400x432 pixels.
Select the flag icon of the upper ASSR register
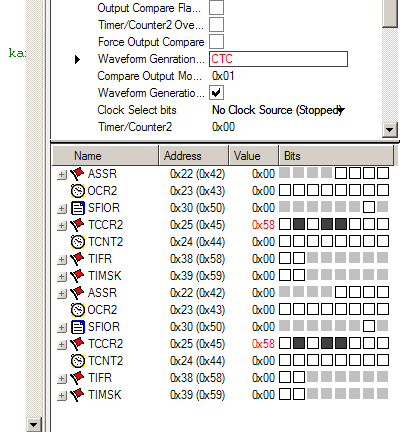(x=77, y=174)
